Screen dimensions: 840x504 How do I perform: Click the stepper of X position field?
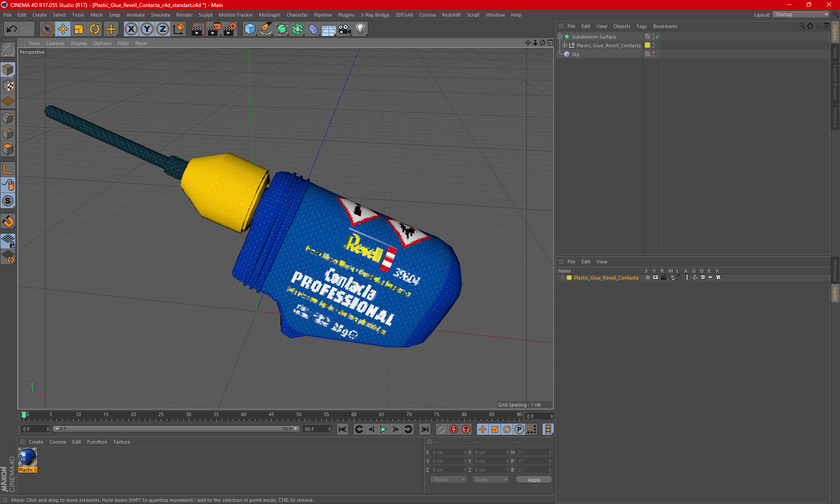[465, 452]
